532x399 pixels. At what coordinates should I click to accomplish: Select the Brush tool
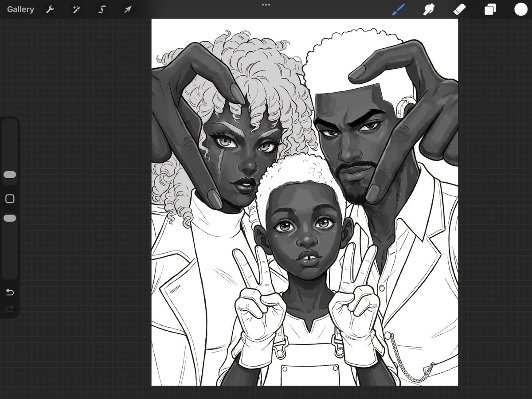(x=399, y=9)
